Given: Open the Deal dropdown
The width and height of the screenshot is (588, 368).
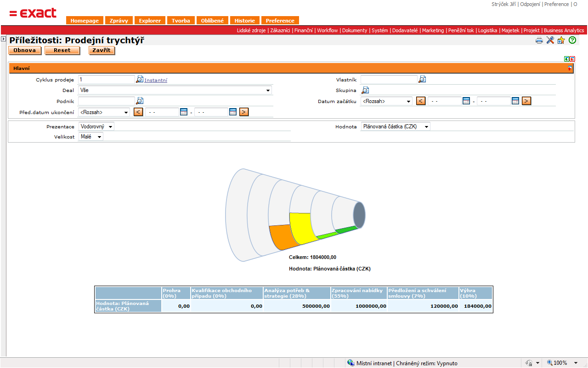Looking at the screenshot, I should [x=175, y=91].
